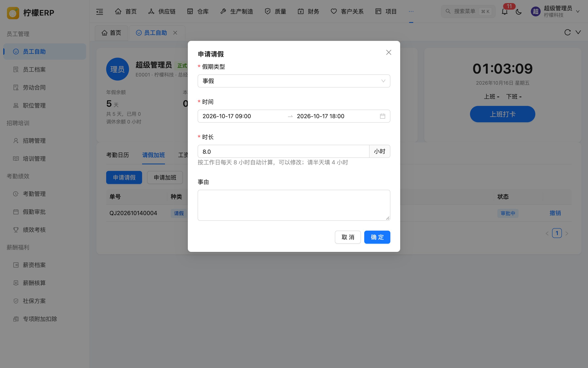Show more top menu items via ellipsis
The image size is (588, 368).
pos(411,11)
